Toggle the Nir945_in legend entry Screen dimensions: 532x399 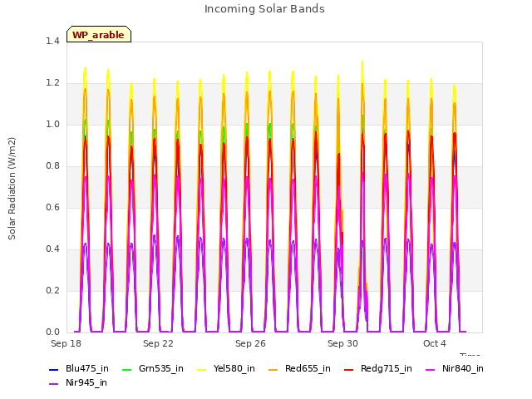click(x=77, y=383)
